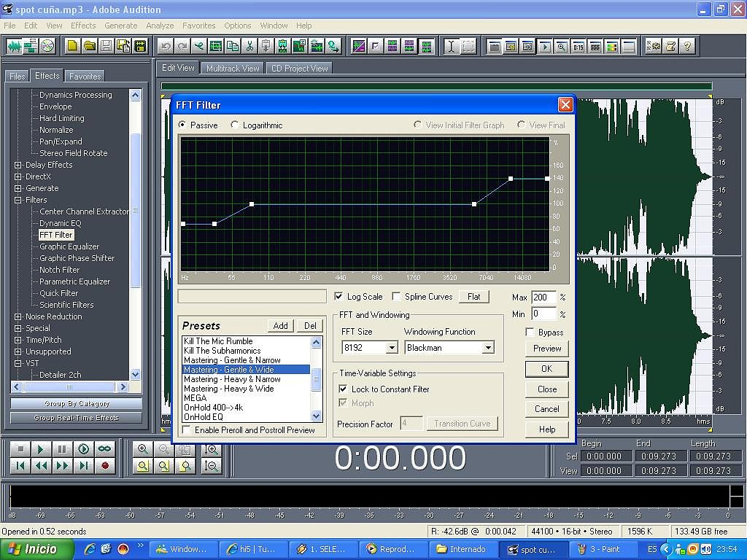Enable the Spline Curves checkbox

click(396, 297)
